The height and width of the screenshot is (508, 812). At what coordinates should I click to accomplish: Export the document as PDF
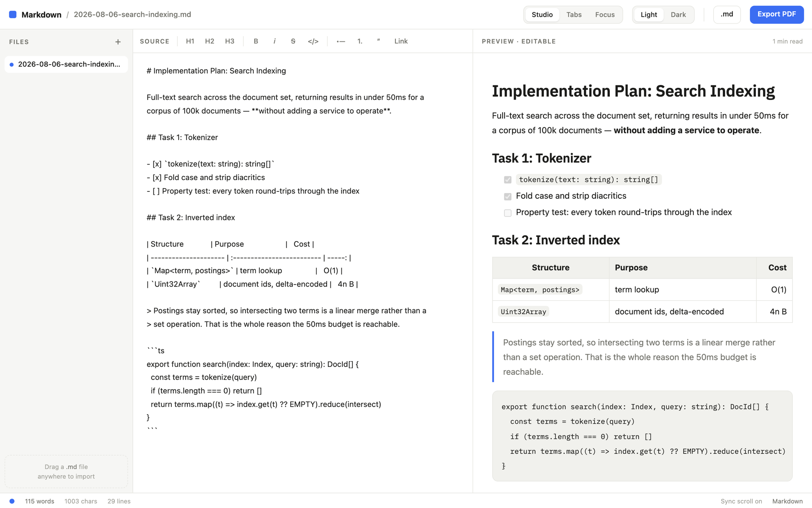pos(776,15)
